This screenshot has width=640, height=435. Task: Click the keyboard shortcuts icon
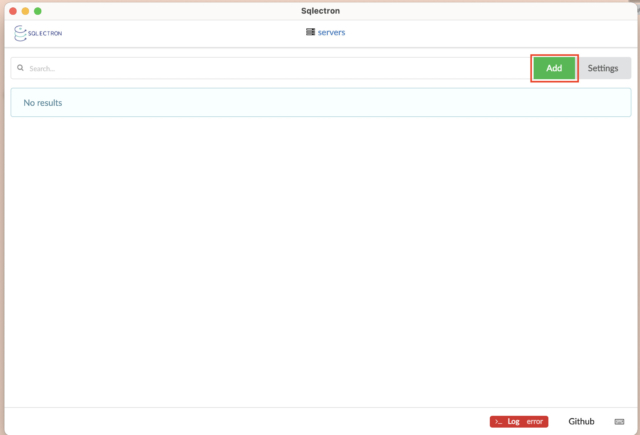tap(619, 422)
